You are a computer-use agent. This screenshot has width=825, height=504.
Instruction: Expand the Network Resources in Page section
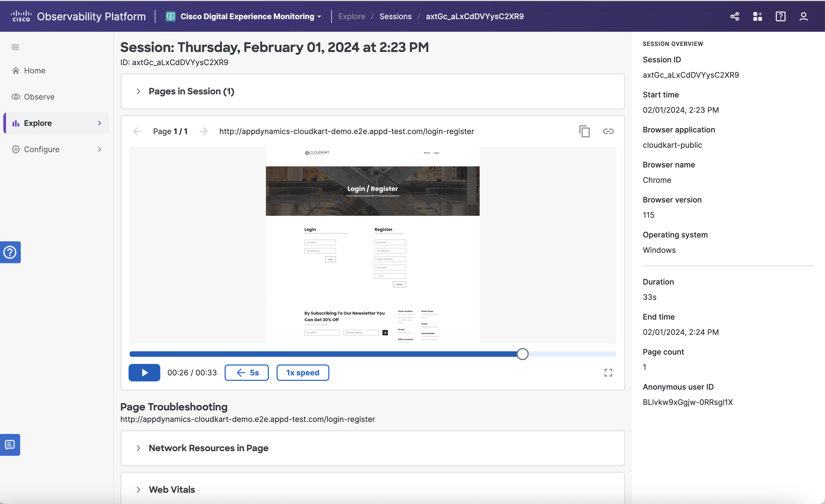(x=139, y=448)
